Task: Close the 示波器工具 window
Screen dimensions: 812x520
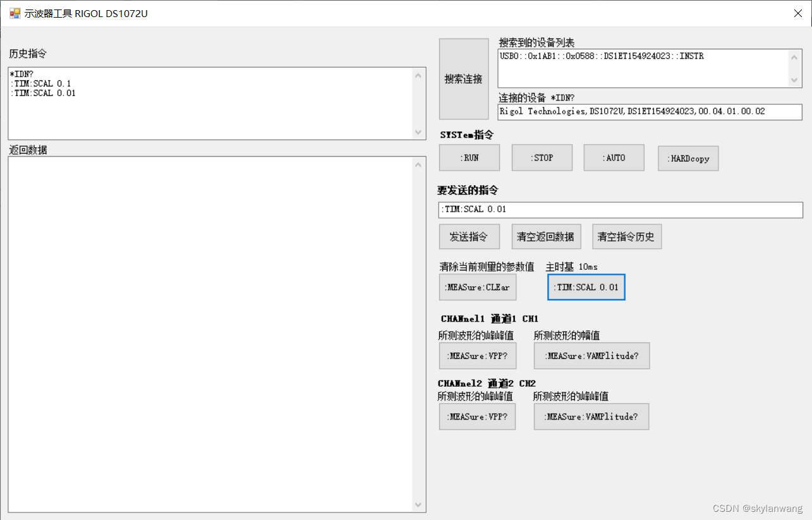Action: pyautogui.click(x=798, y=13)
